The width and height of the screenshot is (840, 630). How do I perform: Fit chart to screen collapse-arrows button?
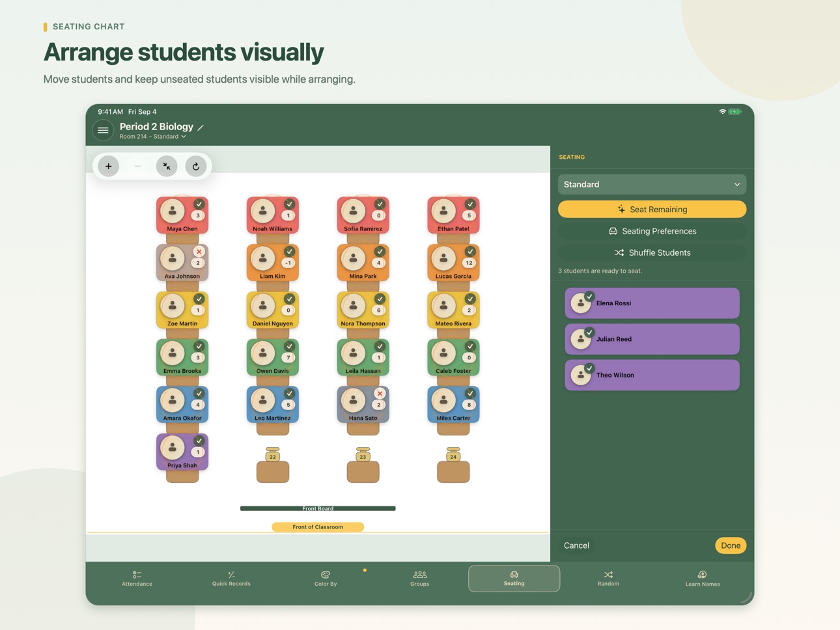[x=167, y=167]
